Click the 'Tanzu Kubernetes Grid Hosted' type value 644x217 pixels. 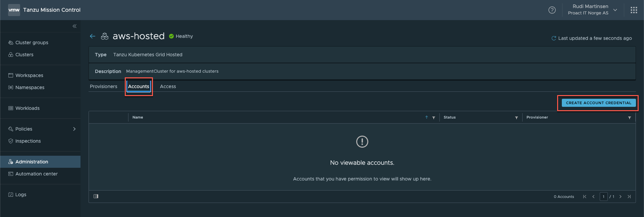148,55
